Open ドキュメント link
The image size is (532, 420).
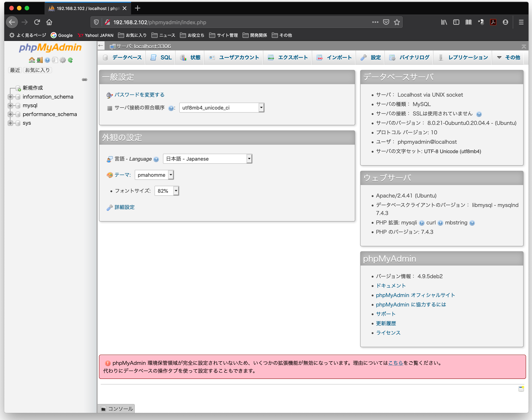(x=391, y=286)
